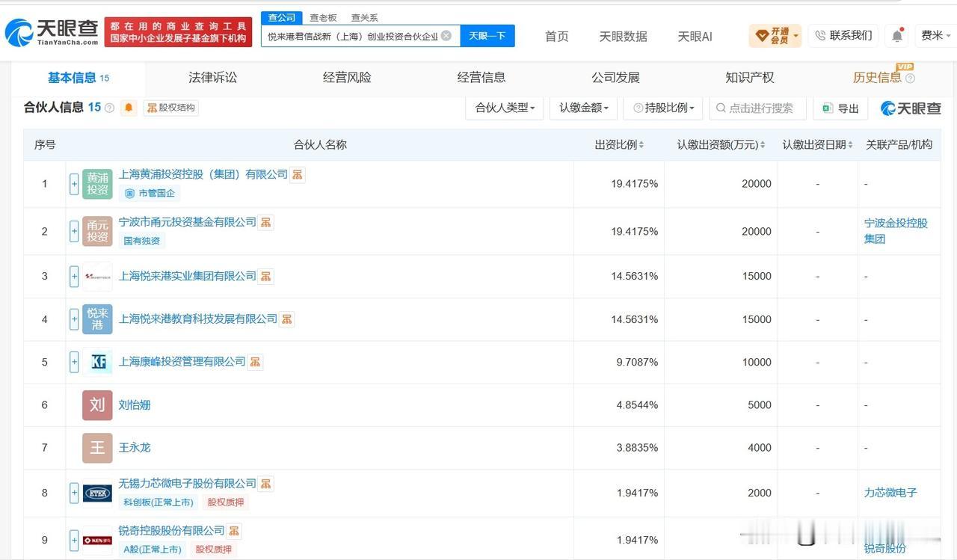This screenshot has height=560, width=957.
Task: Click the help icon next to 合伙人信息 15
Action: pos(110,108)
